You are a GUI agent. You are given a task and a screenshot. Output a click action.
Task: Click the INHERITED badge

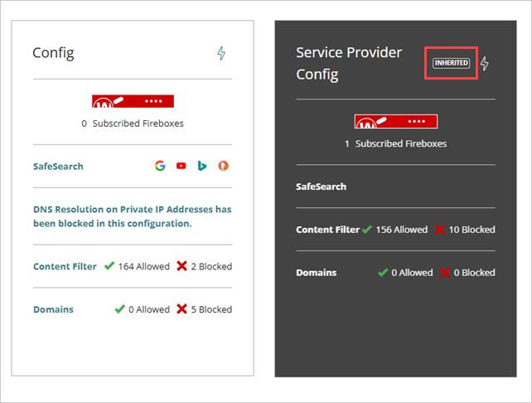coord(452,63)
